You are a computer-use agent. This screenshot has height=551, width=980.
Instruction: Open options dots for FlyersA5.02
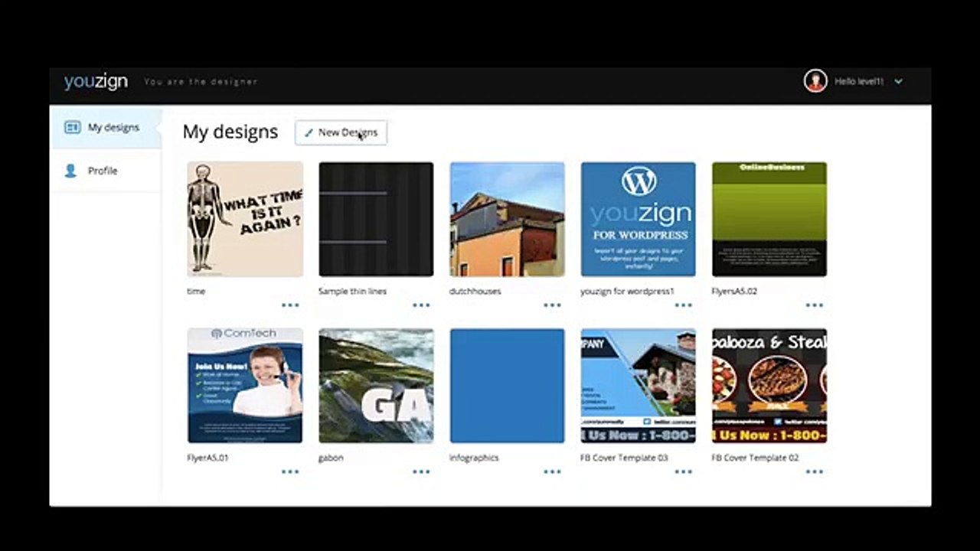[x=814, y=305]
